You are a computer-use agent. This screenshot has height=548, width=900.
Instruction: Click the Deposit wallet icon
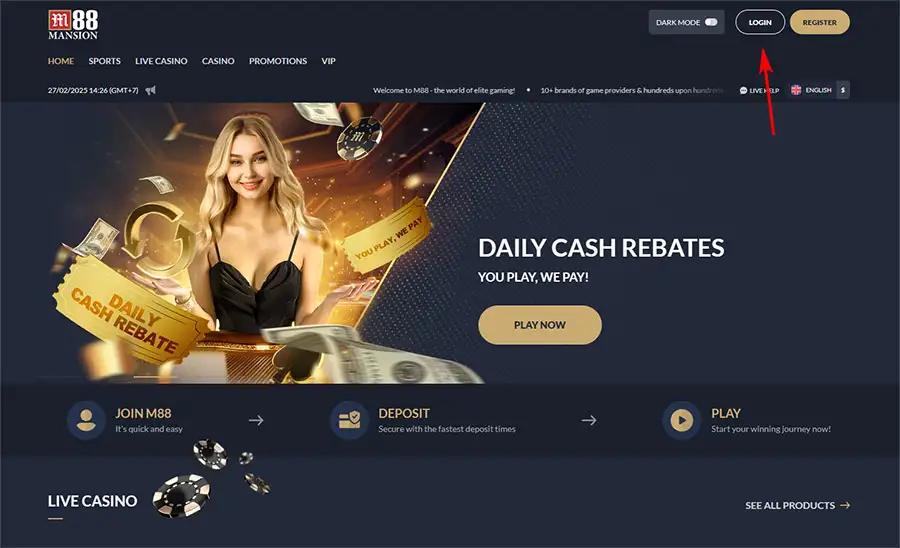[x=349, y=420]
